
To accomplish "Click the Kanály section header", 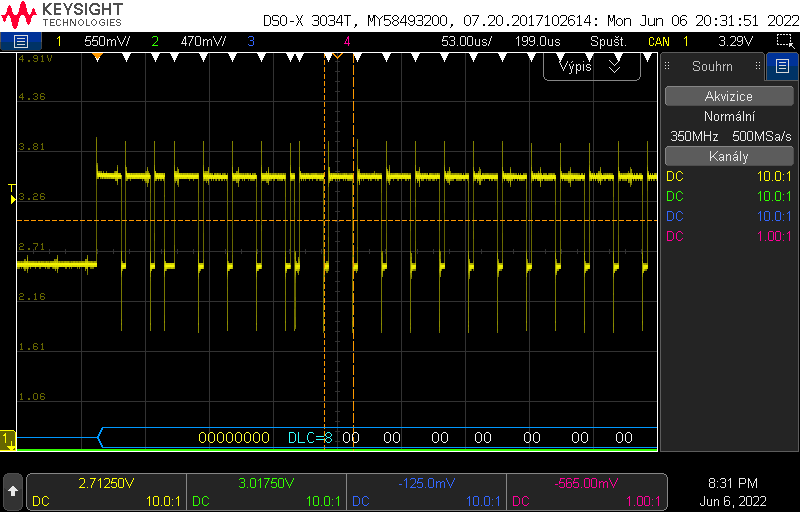I will point(729,156).
